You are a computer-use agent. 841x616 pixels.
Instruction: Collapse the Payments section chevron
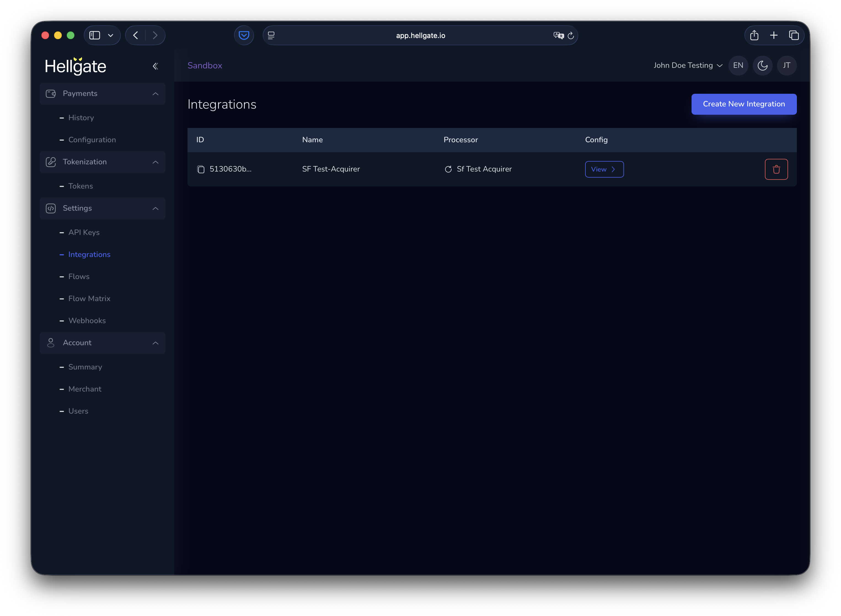click(156, 93)
